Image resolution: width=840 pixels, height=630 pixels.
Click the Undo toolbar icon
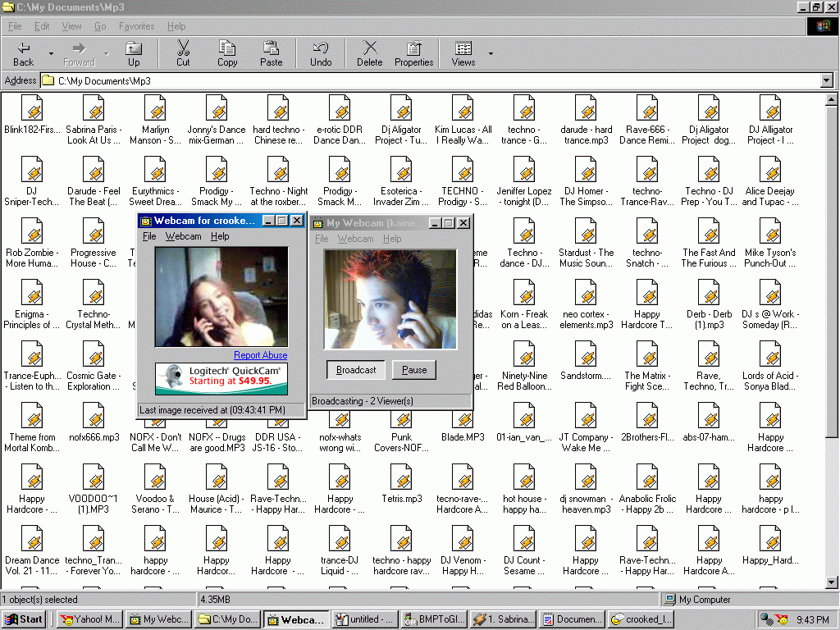321,53
